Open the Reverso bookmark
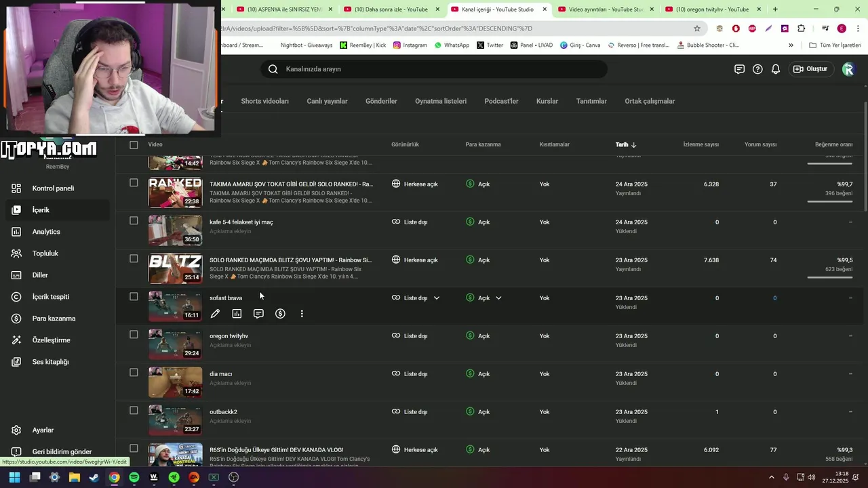Viewport: 868px width, 488px height. point(638,45)
